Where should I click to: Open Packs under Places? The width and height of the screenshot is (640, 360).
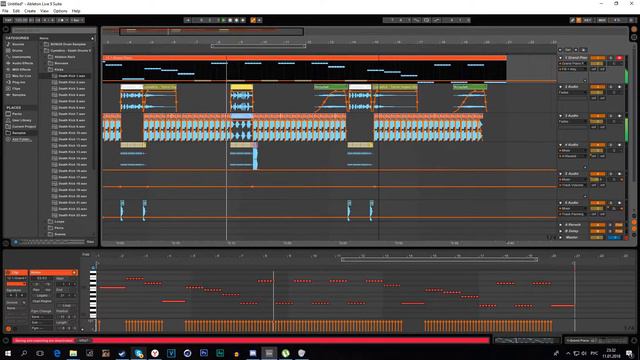click(17, 114)
